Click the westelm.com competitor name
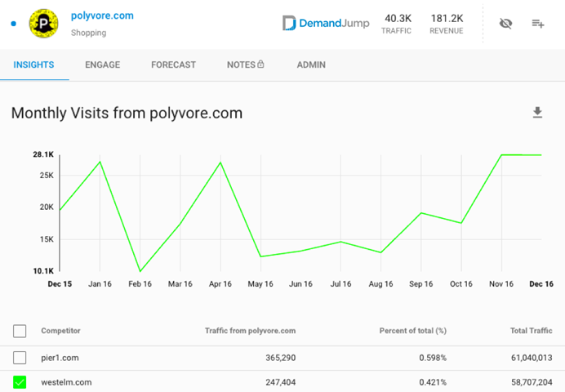Screen dimensions: 565x392 [66, 382]
